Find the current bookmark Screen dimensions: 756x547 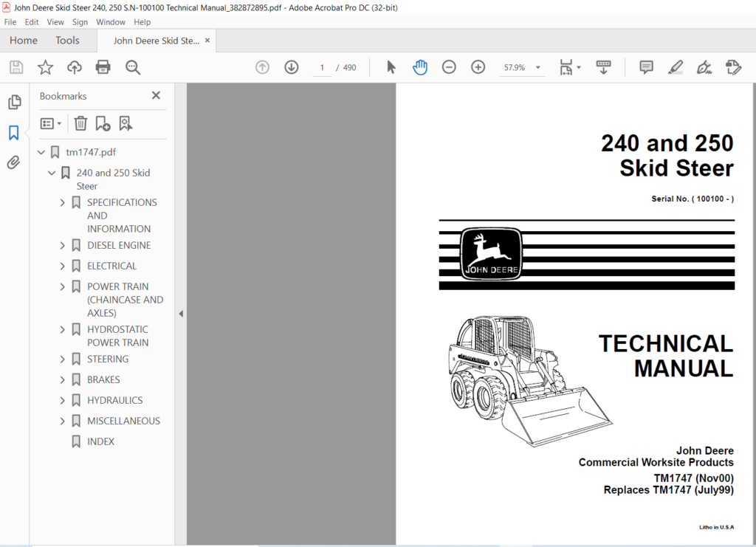pyautogui.click(x=126, y=124)
